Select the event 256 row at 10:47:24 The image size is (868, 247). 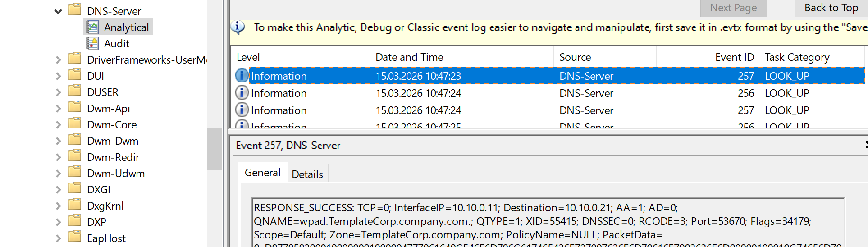[x=549, y=93]
